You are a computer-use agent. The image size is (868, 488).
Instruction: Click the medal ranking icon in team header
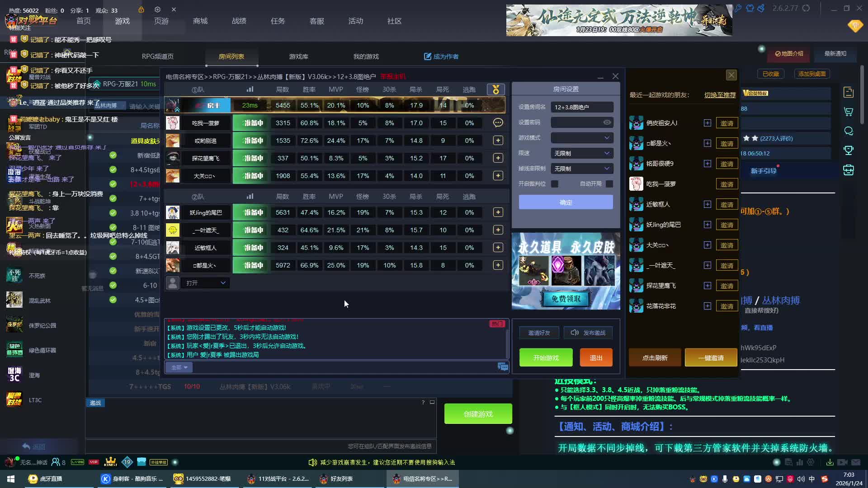(495, 89)
